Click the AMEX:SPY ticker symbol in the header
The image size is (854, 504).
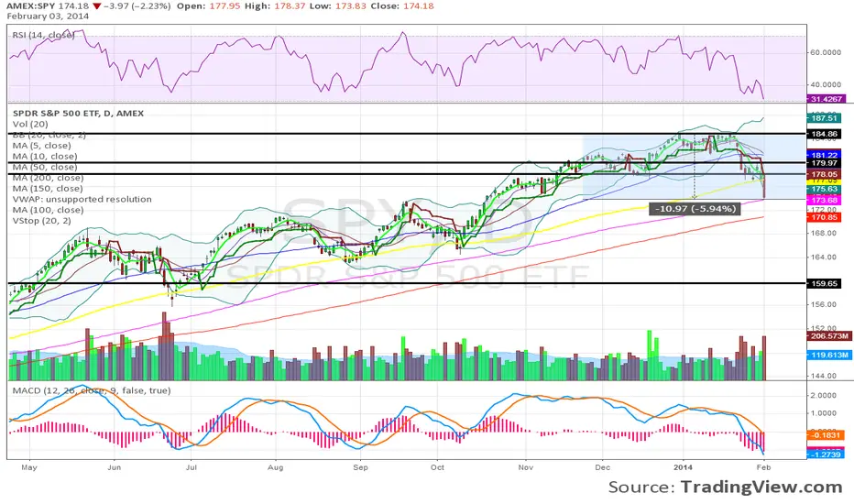[31, 6]
